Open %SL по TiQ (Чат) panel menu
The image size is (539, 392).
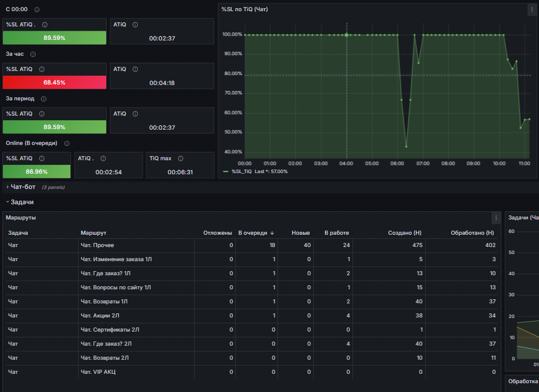point(532,9)
